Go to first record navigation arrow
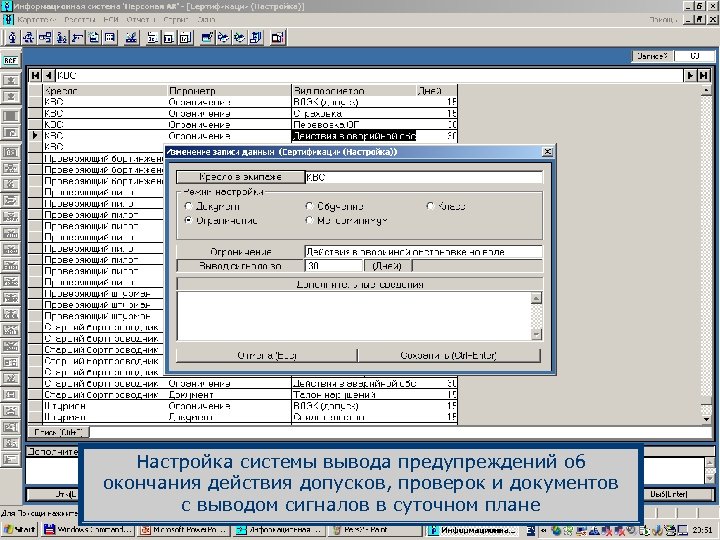 tap(35, 75)
